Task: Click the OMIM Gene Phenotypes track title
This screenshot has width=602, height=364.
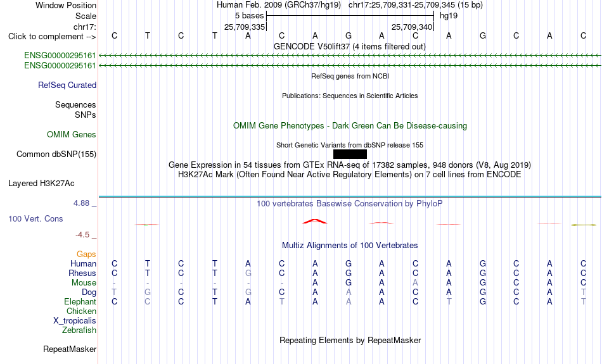Action: point(350,125)
